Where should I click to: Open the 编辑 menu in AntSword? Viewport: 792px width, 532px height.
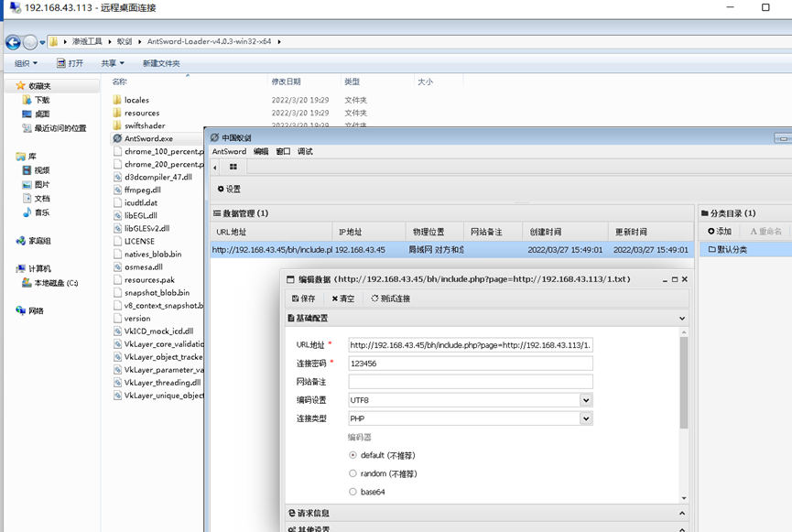pyautogui.click(x=261, y=151)
